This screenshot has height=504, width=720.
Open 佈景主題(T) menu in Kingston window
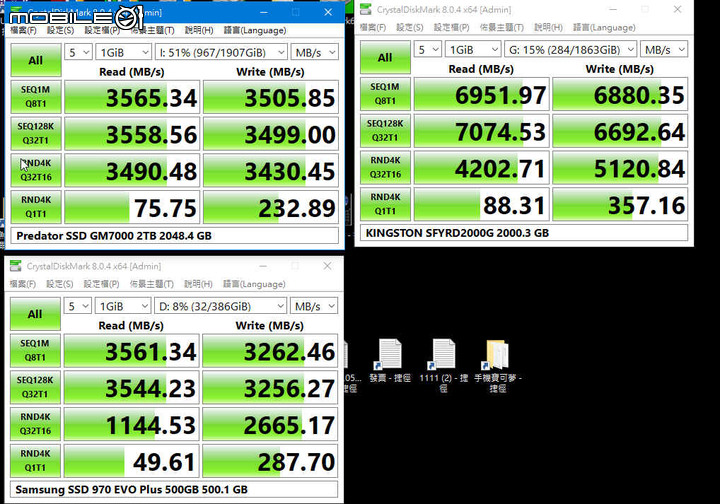(502, 28)
